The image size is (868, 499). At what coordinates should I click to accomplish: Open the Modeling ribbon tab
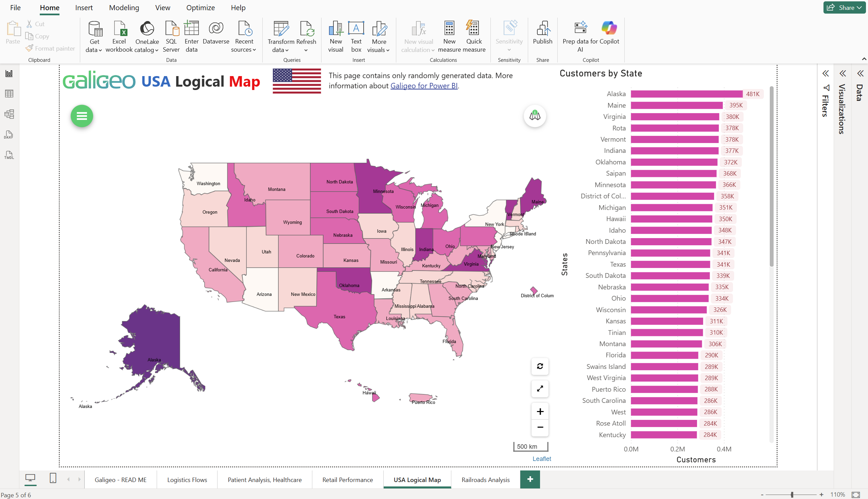click(x=124, y=7)
